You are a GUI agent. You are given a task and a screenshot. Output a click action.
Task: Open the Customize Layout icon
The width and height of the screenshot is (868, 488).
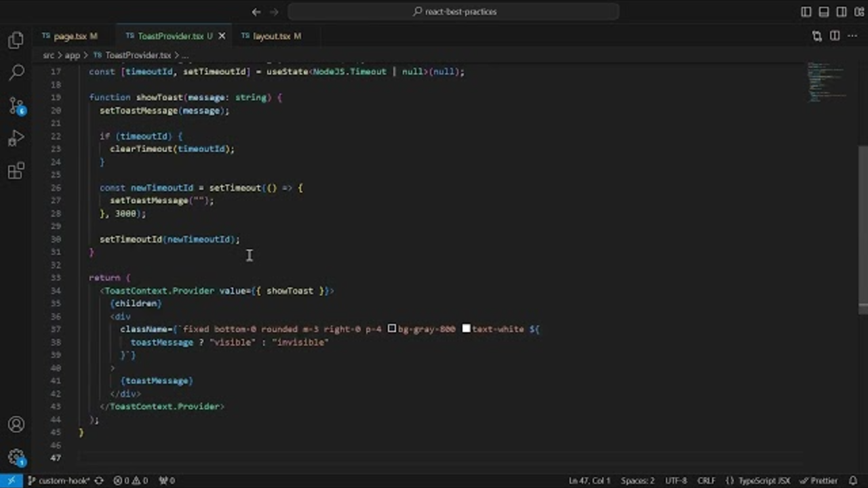point(859,12)
